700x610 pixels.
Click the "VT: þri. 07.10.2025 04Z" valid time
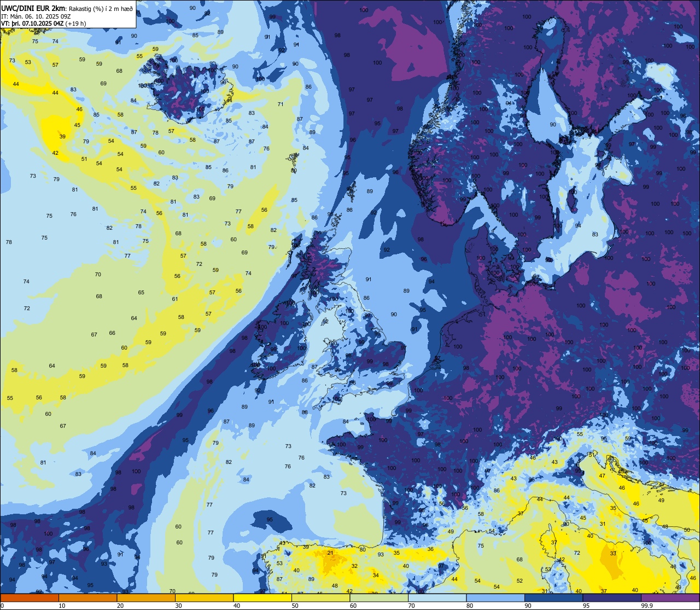pos(32,24)
